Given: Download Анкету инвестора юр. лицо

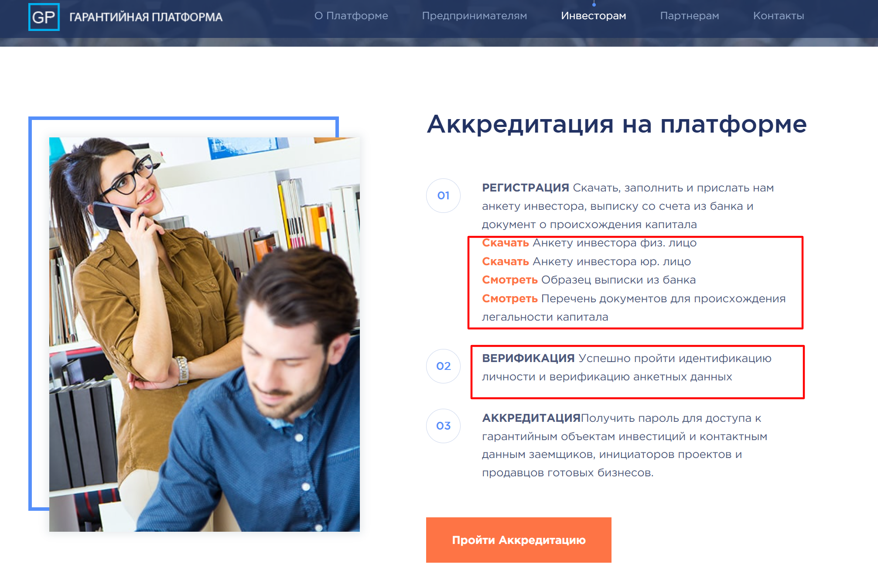Looking at the screenshot, I should click(505, 262).
